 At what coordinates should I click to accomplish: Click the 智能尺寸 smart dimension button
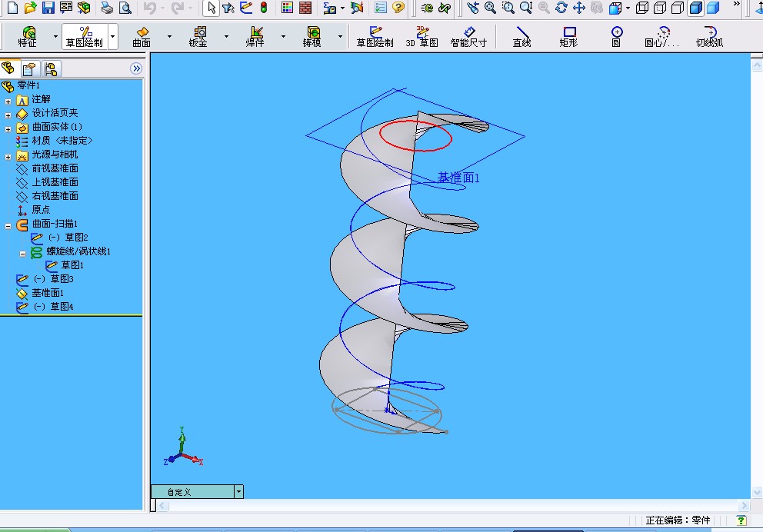[x=468, y=36]
